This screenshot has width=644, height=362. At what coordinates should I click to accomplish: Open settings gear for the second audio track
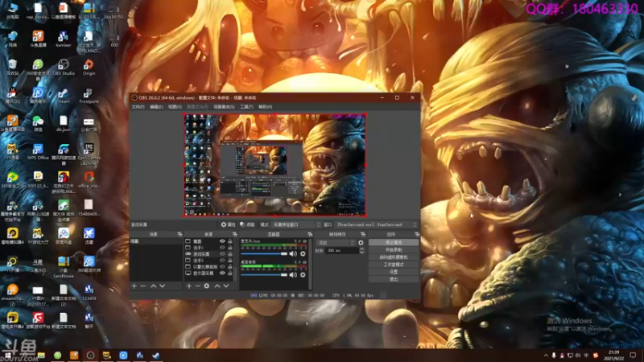tap(303, 274)
